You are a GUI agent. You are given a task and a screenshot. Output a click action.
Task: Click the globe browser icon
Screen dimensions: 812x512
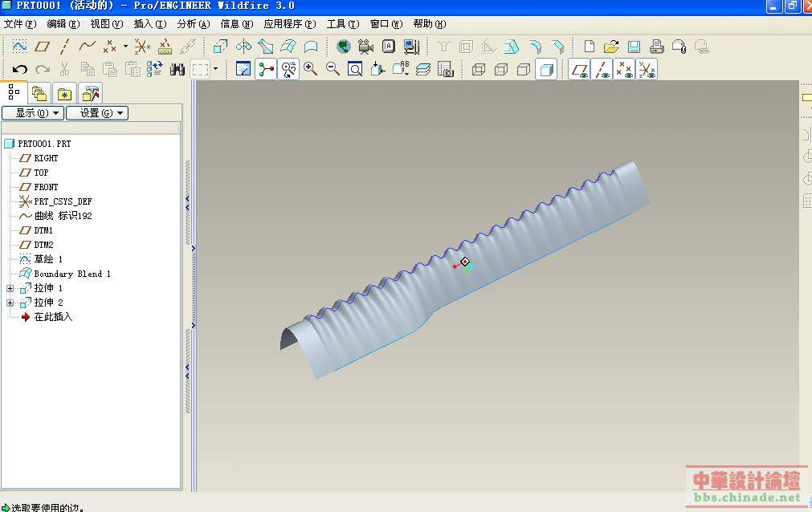point(343,47)
